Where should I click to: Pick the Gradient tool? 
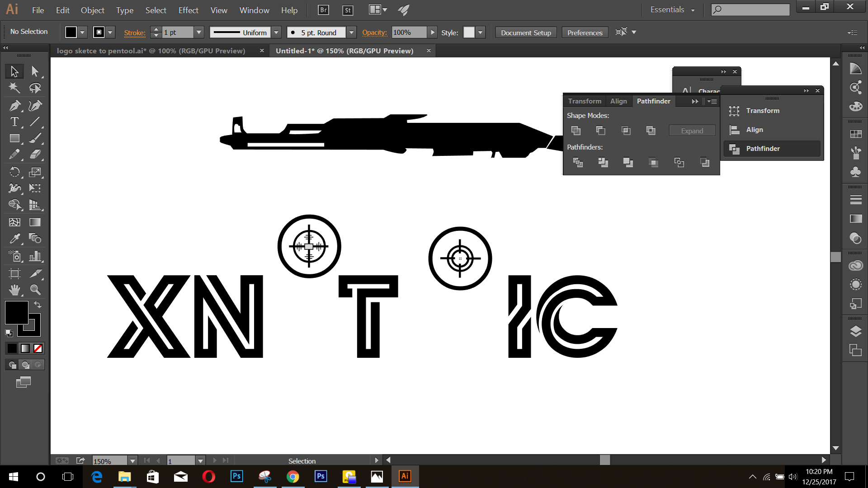(35, 222)
